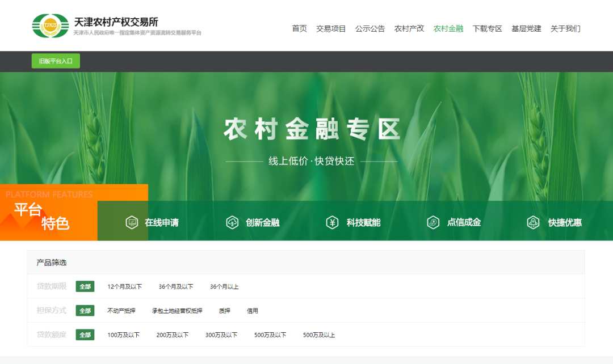613x364 pixels.
Task: Click the 农村金融专区 banner title
Action: click(312, 129)
